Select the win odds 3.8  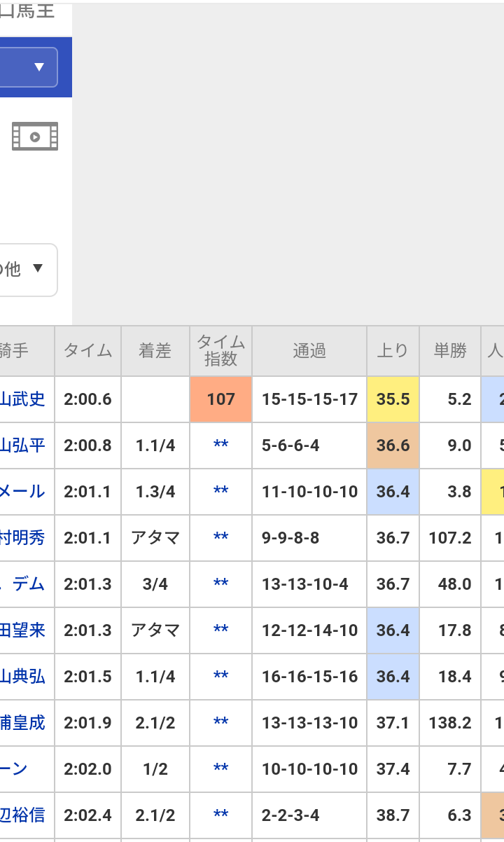click(459, 492)
